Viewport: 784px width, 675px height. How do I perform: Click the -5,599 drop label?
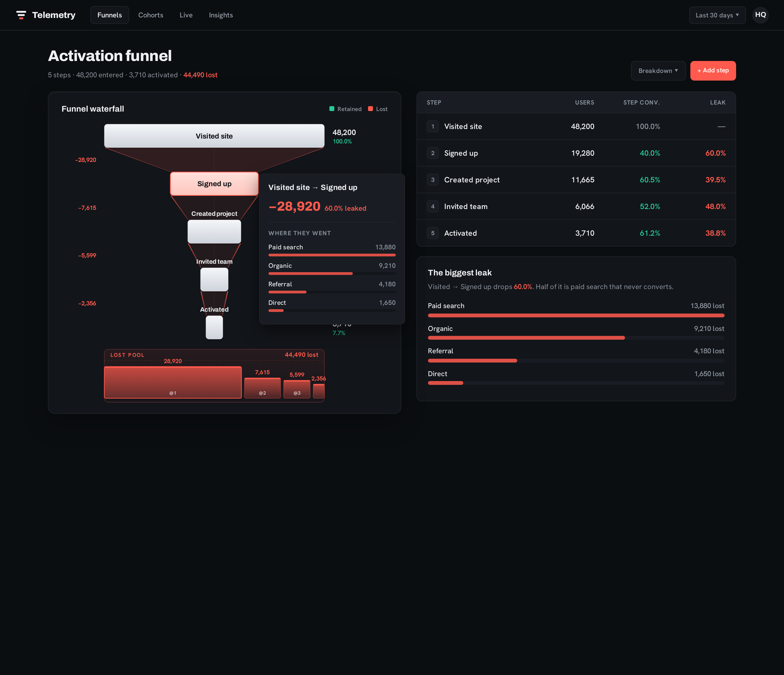[x=87, y=255]
